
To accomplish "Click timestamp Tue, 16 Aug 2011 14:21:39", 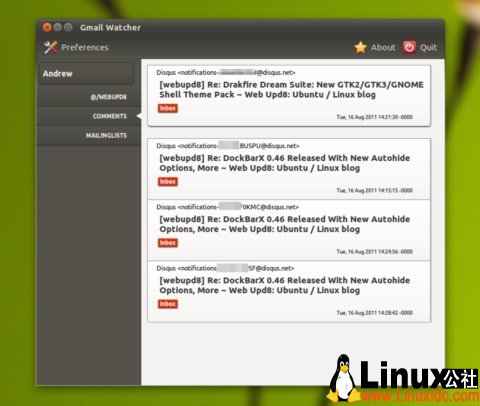I will click(375, 117).
